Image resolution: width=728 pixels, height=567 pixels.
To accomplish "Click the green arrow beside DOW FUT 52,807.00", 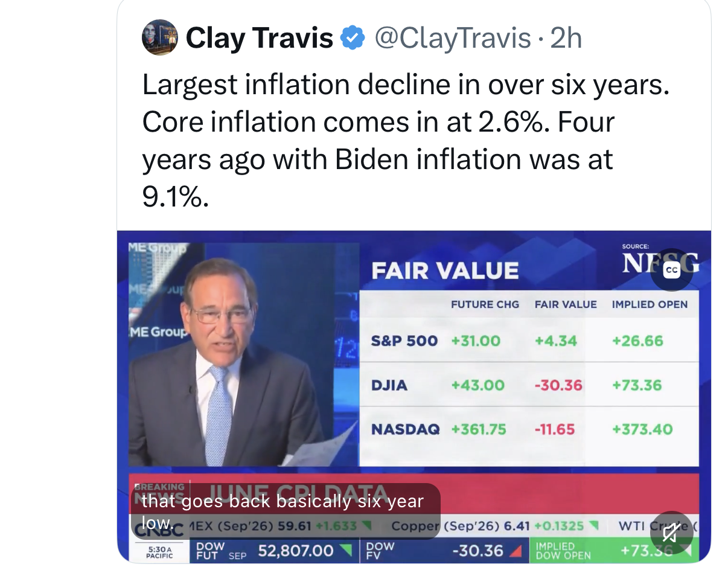I will [x=346, y=551].
